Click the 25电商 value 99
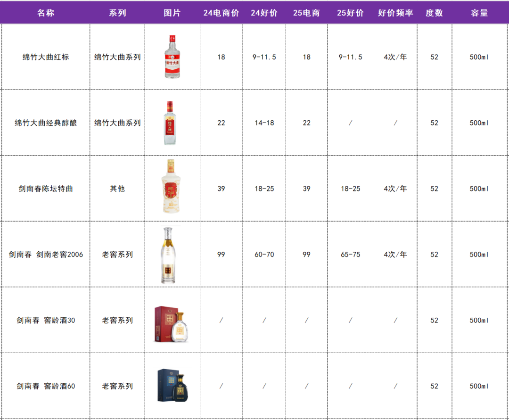This screenshot has width=509, height=420. (x=306, y=255)
